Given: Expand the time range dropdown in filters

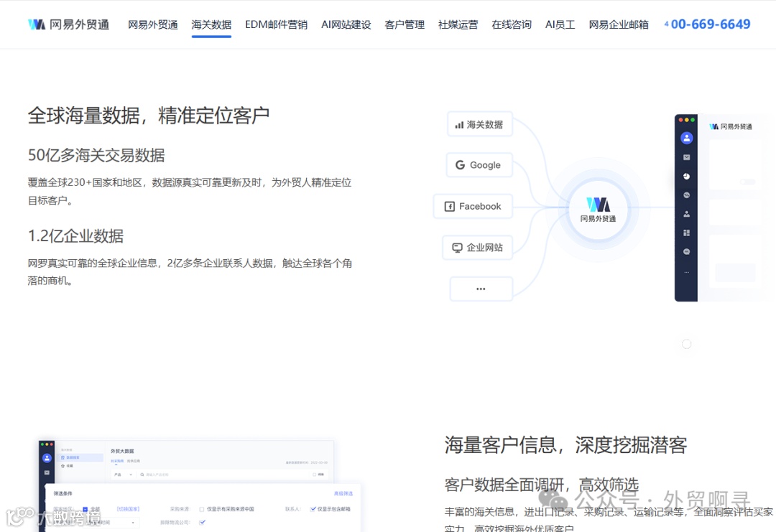Looking at the screenshot, I should 113,522.
